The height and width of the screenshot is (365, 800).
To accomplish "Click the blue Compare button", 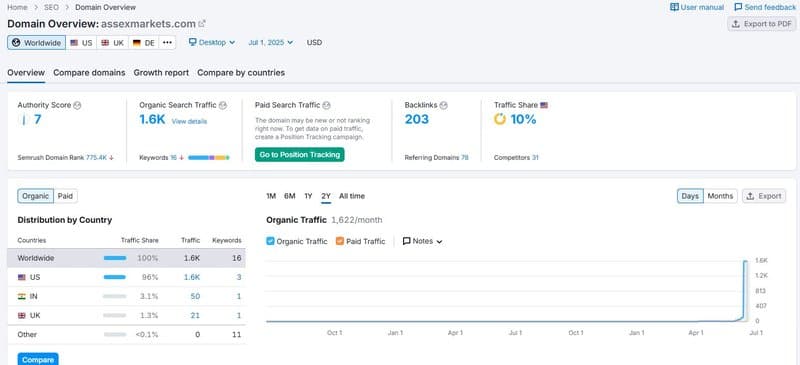I will tap(38, 359).
